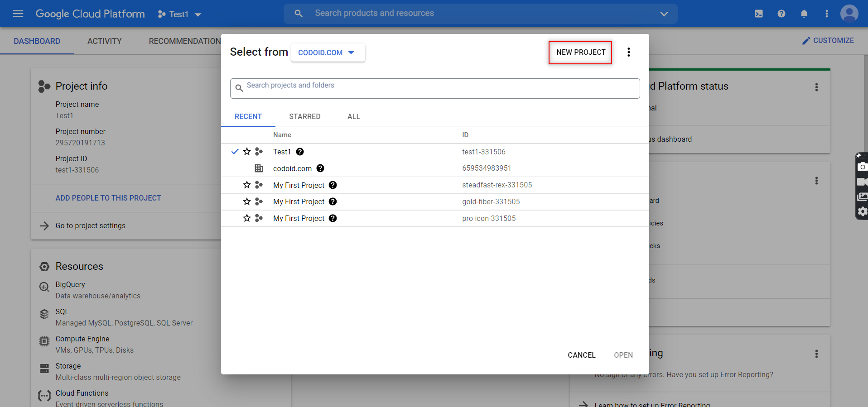
Task: Click the video record icon on side widget
Action: 862,182
